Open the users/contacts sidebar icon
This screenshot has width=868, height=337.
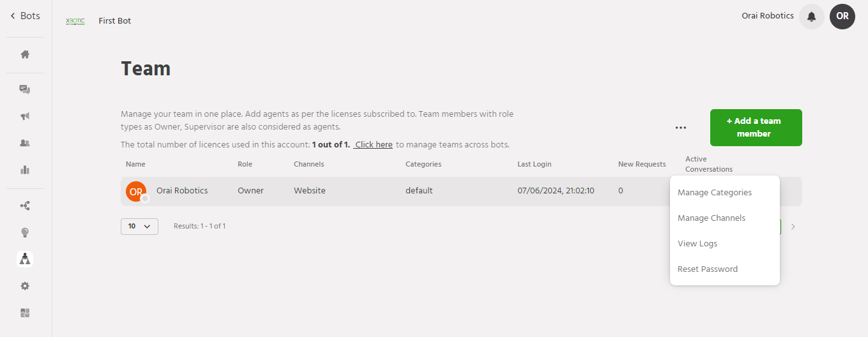(x=25, y=143)
